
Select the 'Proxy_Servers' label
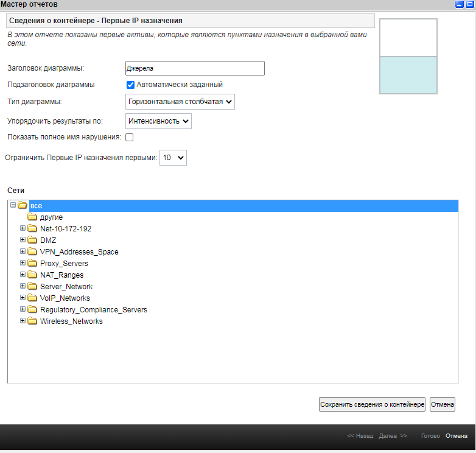(64, 263)
